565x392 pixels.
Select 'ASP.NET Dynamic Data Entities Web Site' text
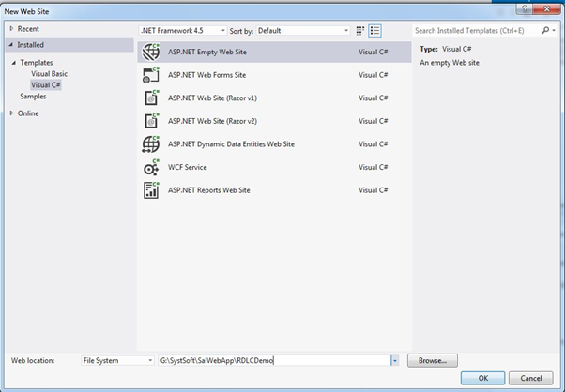point(231,144)
